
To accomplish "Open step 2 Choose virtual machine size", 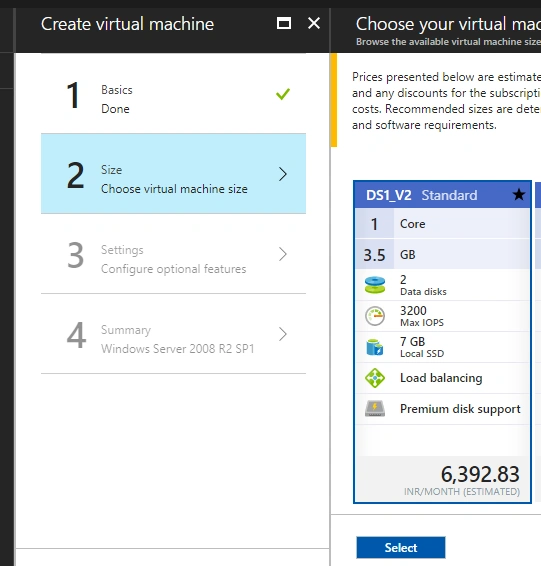I will click(x=173, y=174).
